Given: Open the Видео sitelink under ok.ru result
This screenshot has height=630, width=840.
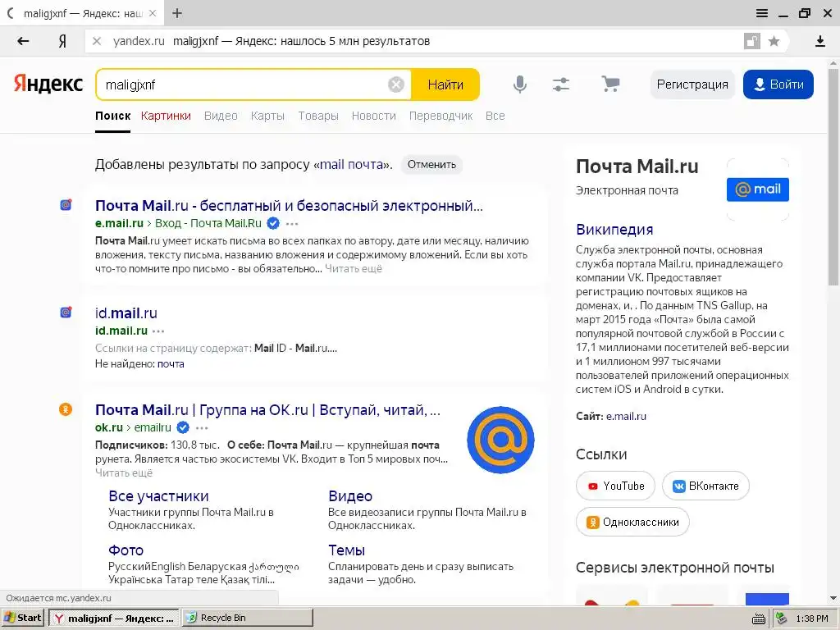Looking at the screenshot, I should tap(350, 496).
